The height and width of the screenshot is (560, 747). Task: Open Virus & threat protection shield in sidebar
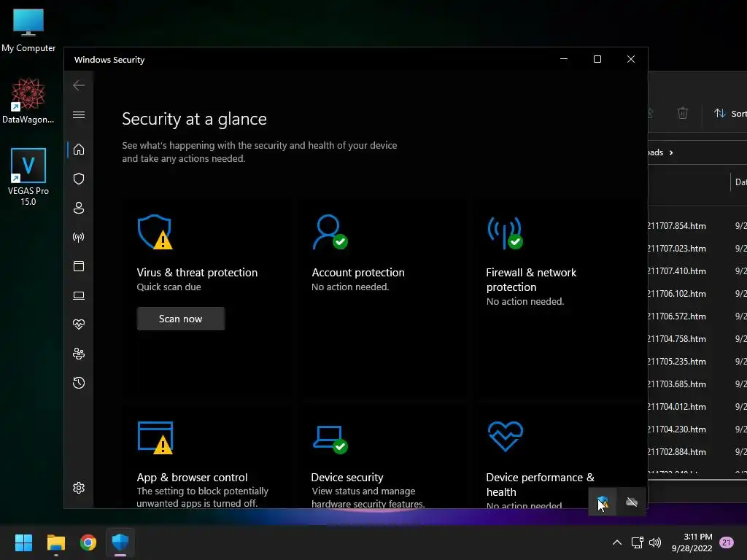click(79, 179)
